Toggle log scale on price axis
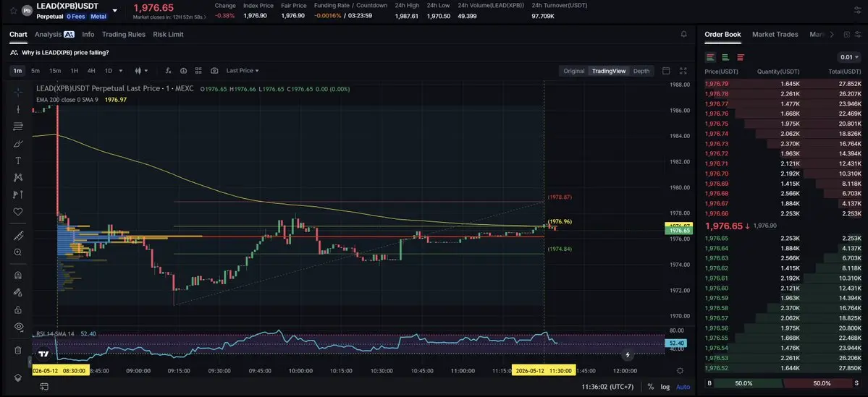868x397 pixels. pyautogui.click(x=665, y=386)
